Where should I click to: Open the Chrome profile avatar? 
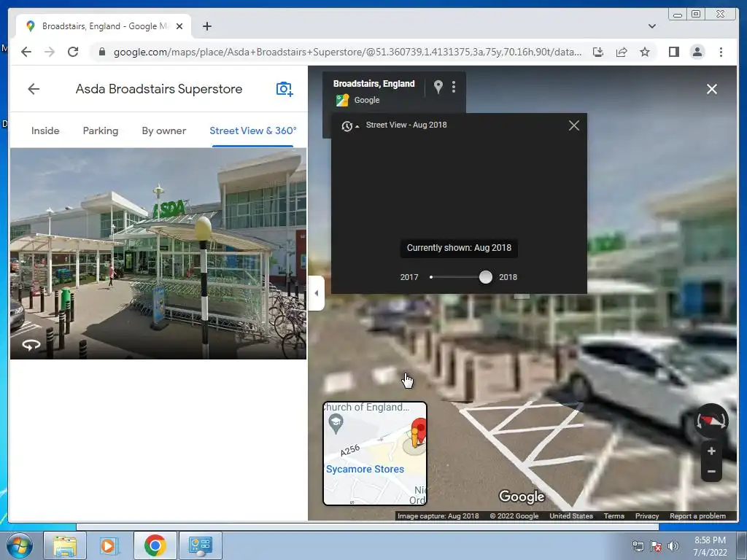(697, 52)
